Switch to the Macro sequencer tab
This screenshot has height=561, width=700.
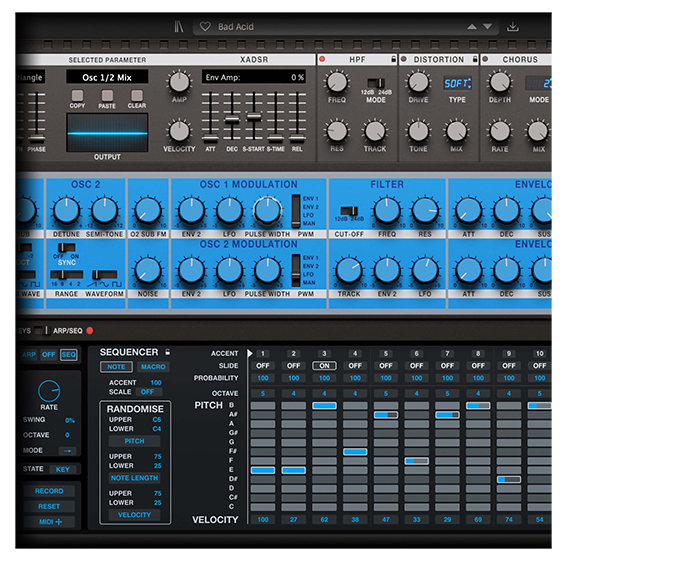pyautogui.click(x=154, y=367)
